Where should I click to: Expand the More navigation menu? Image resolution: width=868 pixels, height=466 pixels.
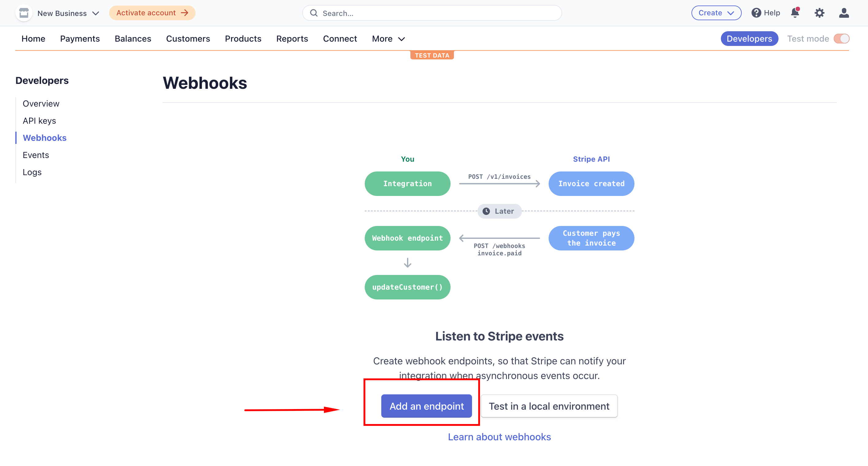pos(387,39)
